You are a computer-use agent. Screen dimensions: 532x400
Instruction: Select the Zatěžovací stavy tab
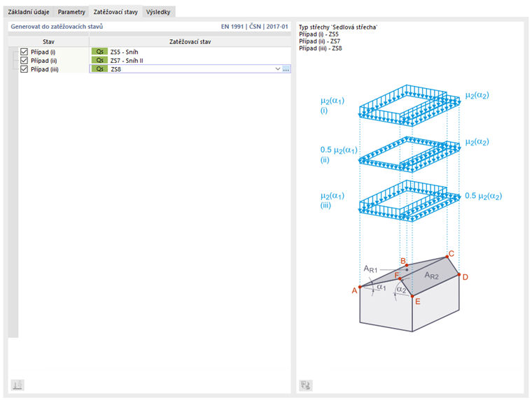115,12
